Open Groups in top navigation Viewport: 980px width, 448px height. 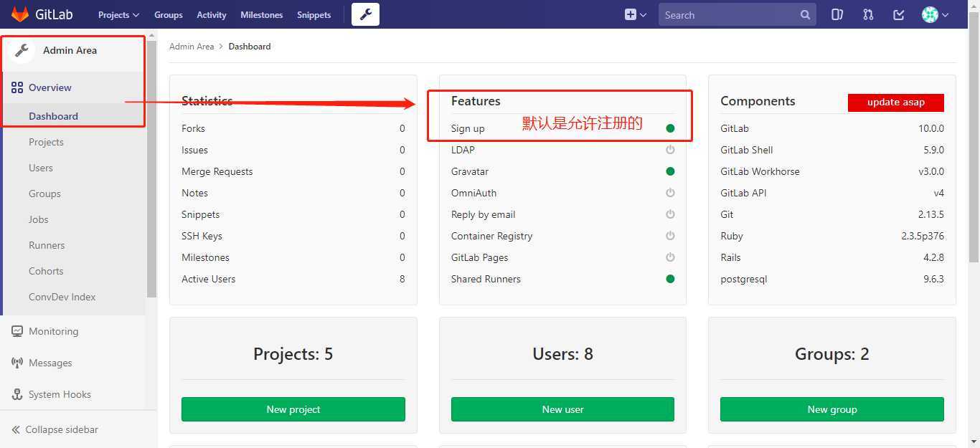point(169,14)
